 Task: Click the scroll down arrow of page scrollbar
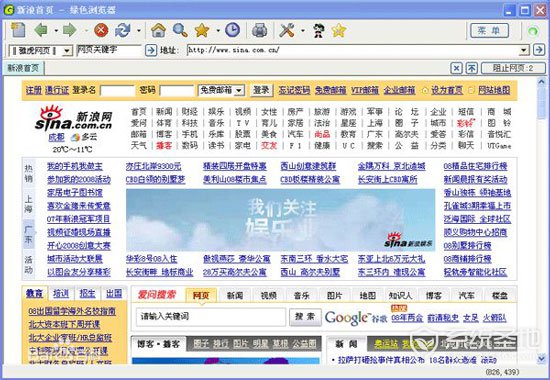[541, 358]
